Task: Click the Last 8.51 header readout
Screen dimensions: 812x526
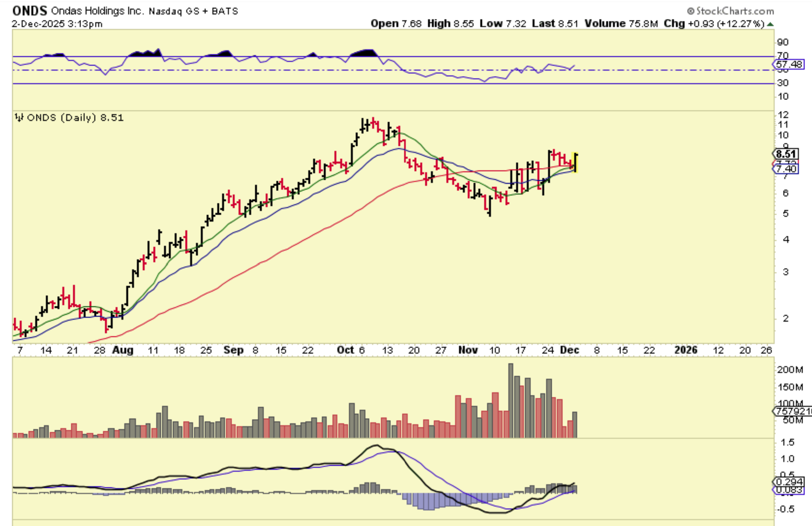Action: [x=555, y=24]
